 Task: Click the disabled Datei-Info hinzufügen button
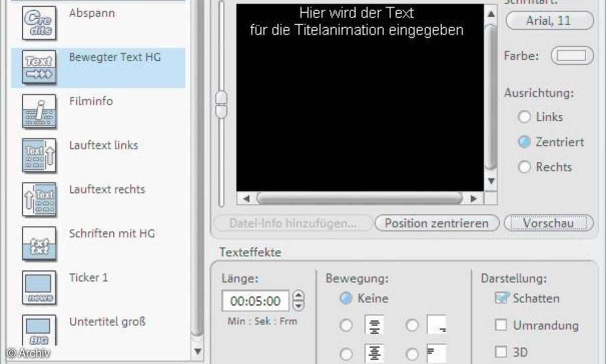[293, 223]
